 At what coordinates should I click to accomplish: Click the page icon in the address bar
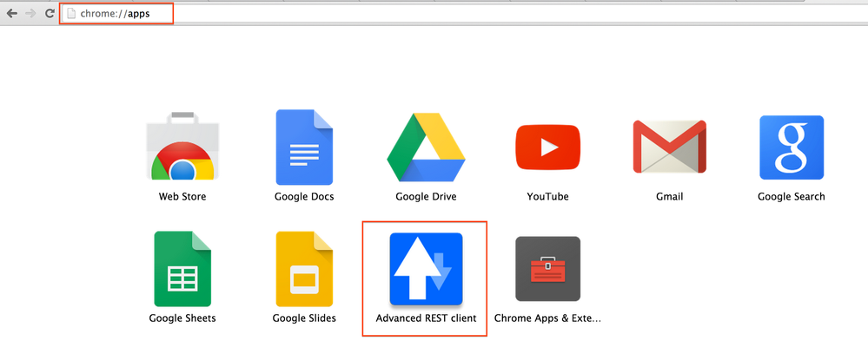coord(71,14)
